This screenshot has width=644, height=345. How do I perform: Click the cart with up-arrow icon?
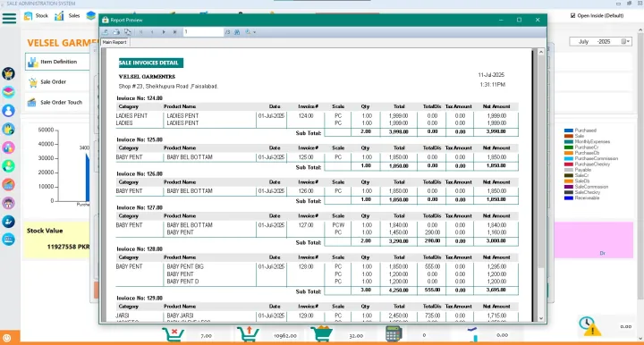pyautogui.click(x=248, y=335)
